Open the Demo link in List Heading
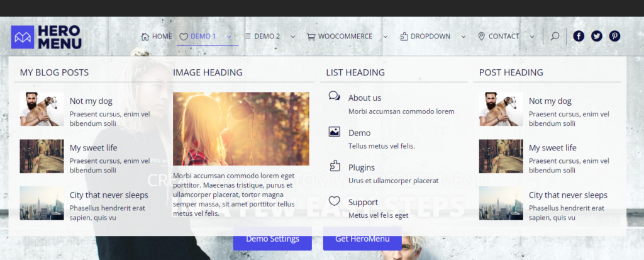Screen dimensions: 644x260 click(x=359, y=133)
